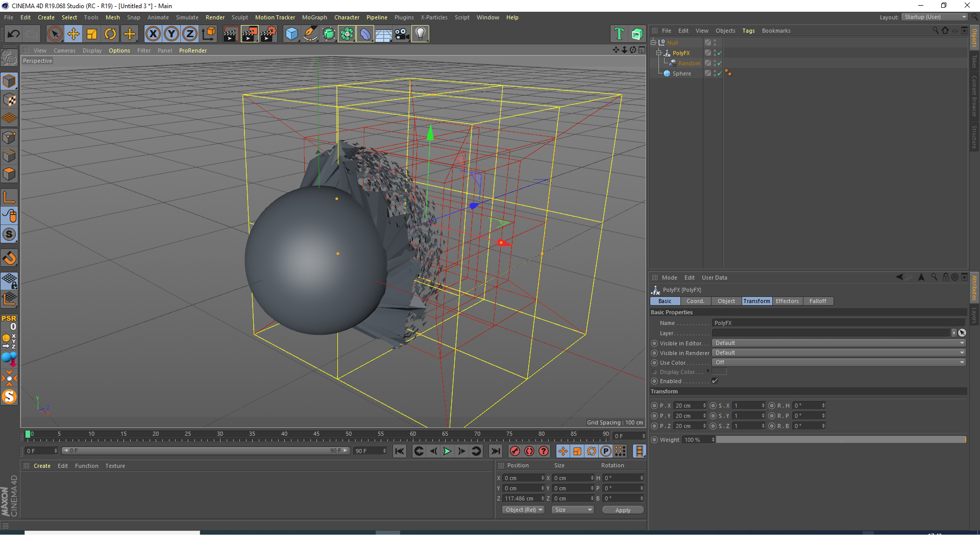Toggle position keyframe recording icon
980x551 pixels.
pos(562,451)
